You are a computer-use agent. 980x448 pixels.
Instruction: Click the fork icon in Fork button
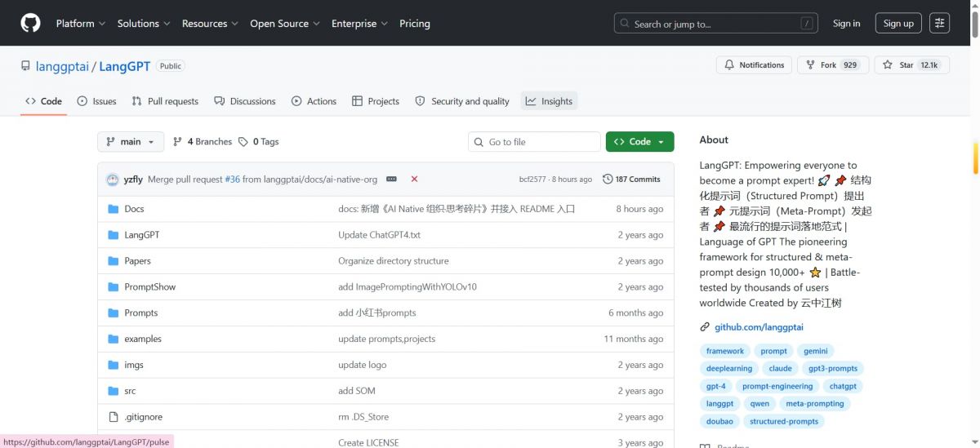[811, 65]
